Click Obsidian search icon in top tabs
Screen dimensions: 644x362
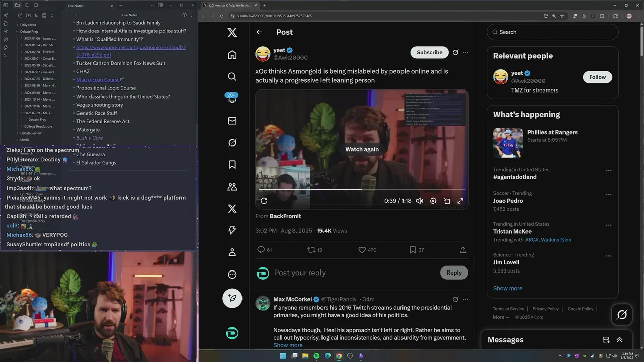pyautogui.click(x=27, y=5)
